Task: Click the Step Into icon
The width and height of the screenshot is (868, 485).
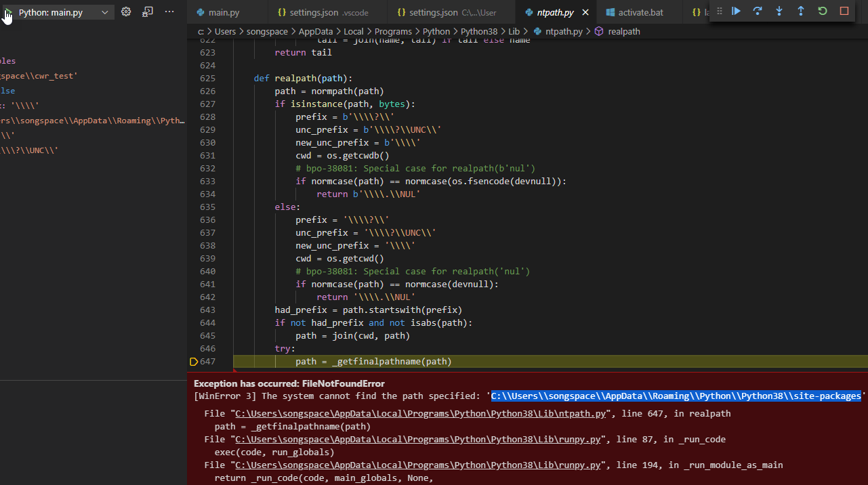Action: (778, 11)
